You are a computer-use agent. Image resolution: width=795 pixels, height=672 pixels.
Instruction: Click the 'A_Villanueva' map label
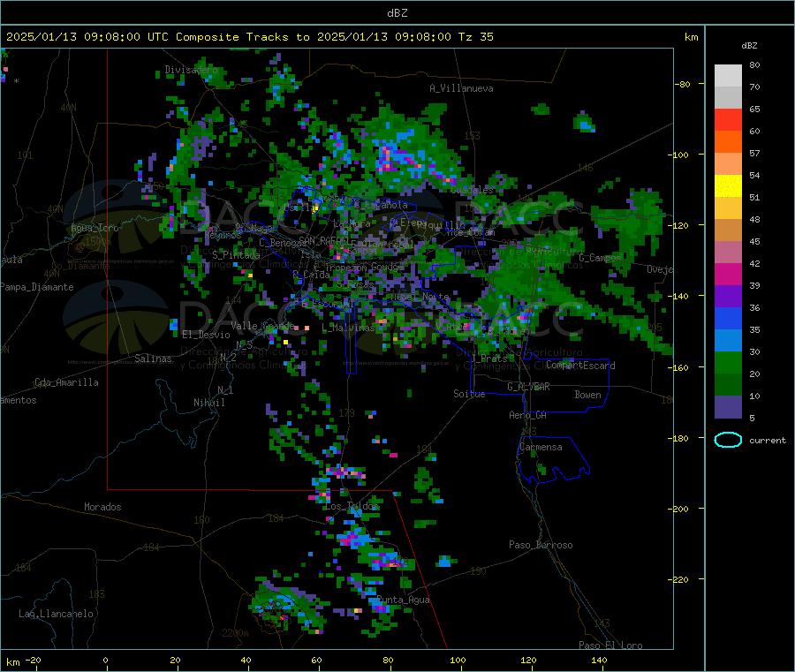click(461, 88)
